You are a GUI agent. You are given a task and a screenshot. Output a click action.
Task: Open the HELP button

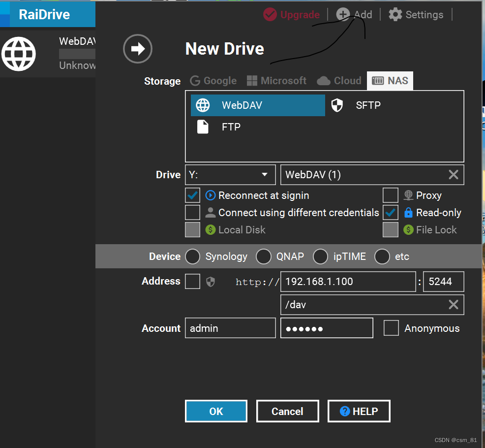[359, 412]
